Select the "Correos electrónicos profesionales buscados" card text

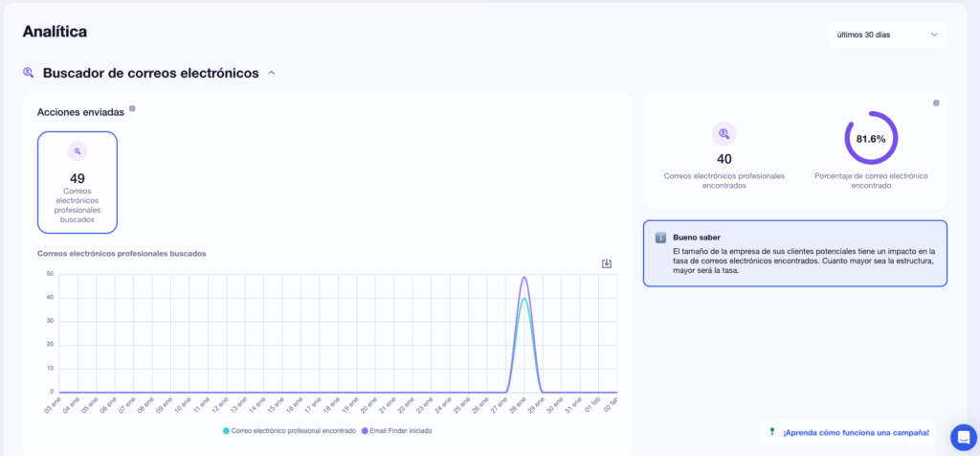(x=78, y=205)
